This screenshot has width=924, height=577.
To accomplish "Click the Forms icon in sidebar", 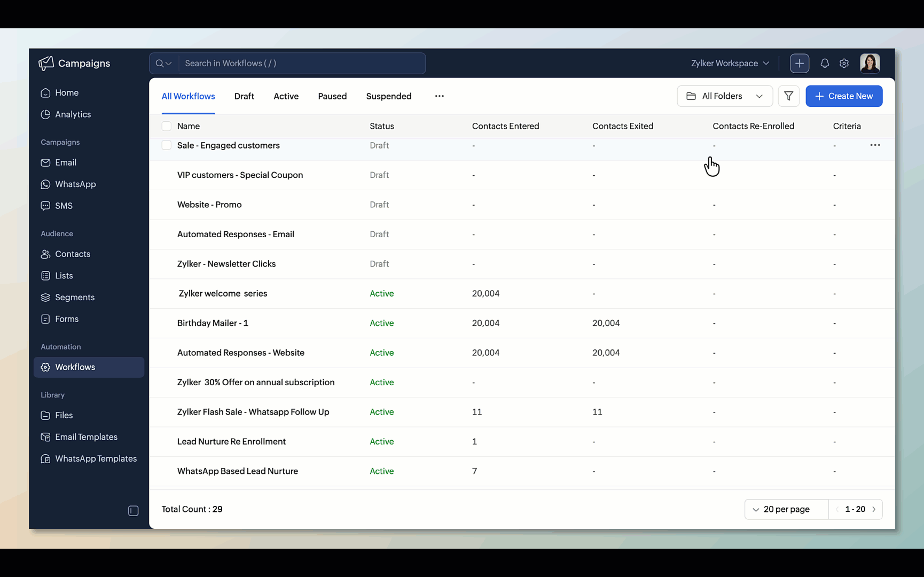I will [x=45, y=319].
